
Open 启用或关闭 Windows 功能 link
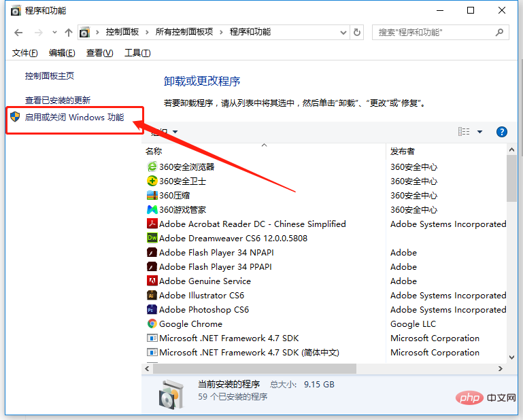coord(74,117)
